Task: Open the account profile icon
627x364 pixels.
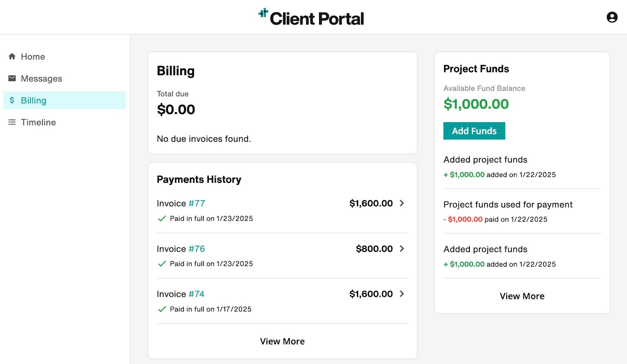Action: point(611,17)
